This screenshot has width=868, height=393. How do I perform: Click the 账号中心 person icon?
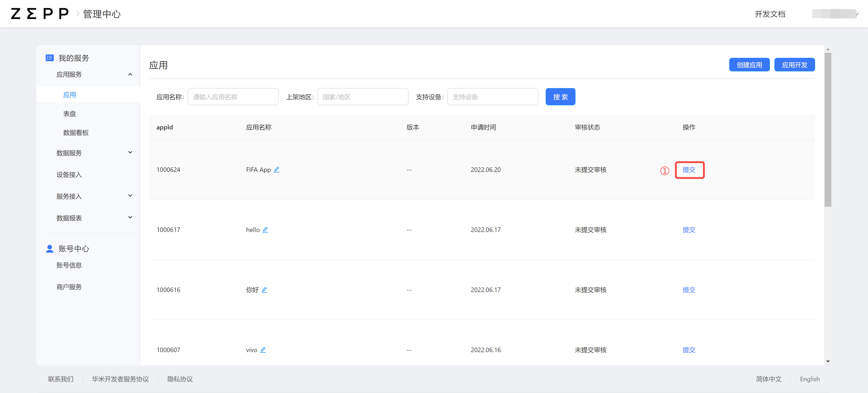point(50,248)
